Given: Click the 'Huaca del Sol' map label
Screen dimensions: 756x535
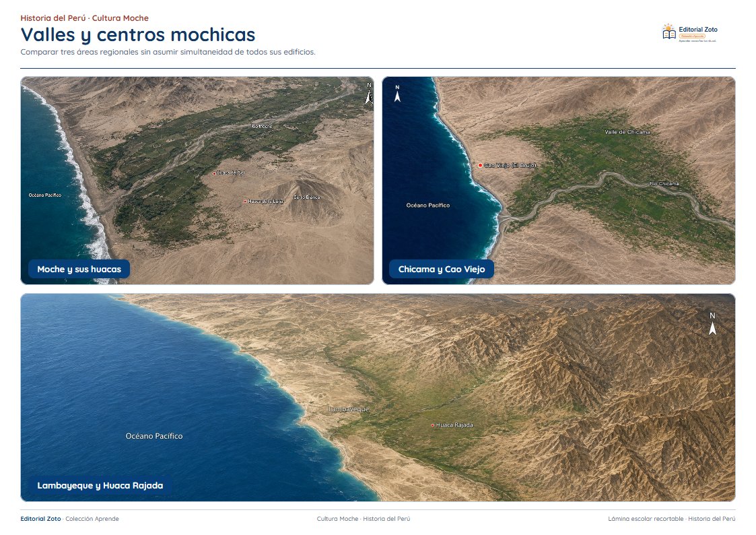Looking at the screenshot, I should click(x=231, y=172).
